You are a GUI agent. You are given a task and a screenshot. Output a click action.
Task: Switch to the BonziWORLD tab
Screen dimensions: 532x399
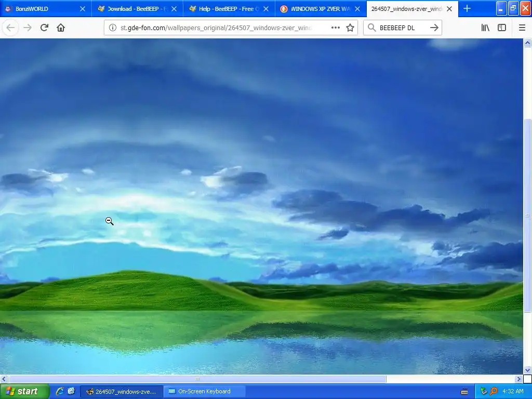pos(46,9)
